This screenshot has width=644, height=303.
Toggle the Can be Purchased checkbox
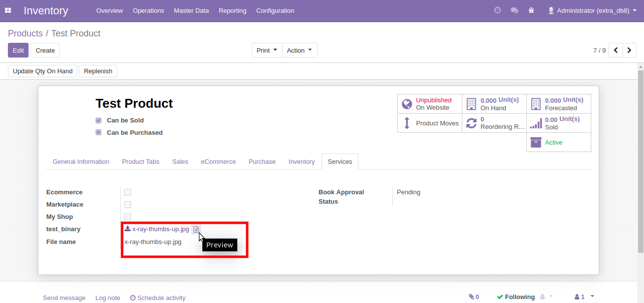(x=98, y=133)
